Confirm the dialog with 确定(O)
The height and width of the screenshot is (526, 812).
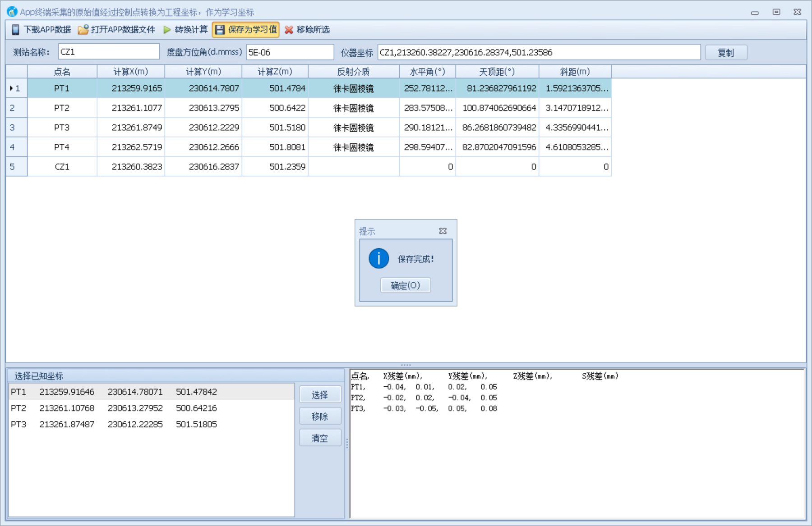[406, 285]
